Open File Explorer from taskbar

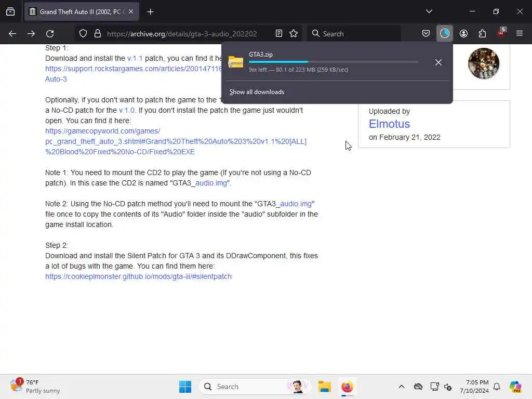tap(324, 387)
